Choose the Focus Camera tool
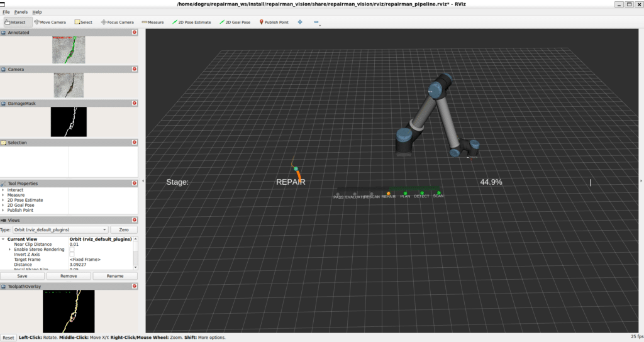Viewport: 644px width, 342px height. pyautogui.click(x=118, y=22)
